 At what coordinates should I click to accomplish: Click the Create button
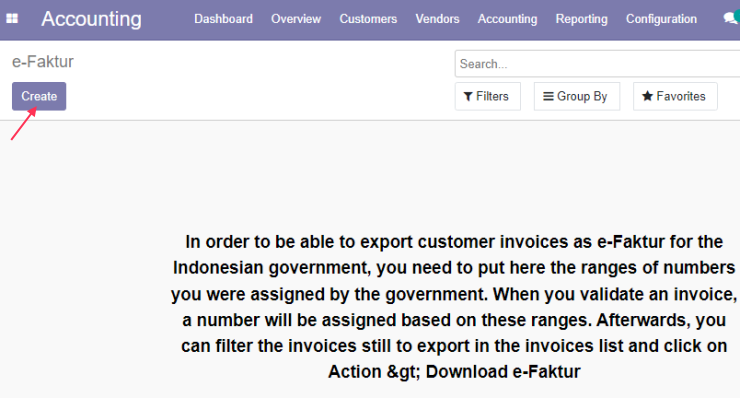pos(39,96)
